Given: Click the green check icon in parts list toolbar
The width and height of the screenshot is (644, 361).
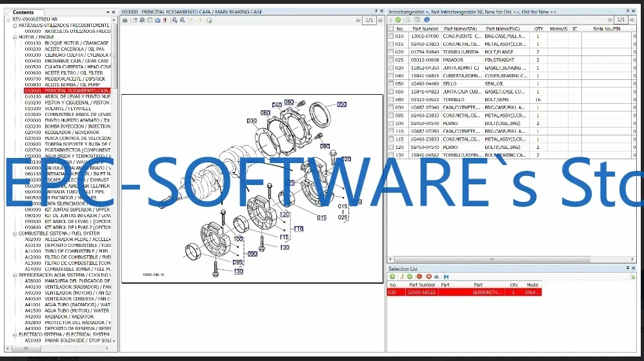Looking at the screenshot, I should (398, 20).
